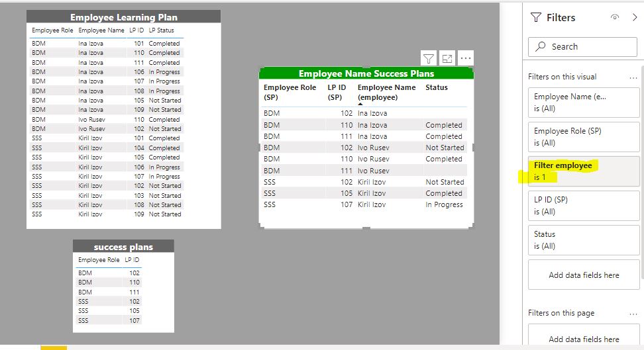Click Add data fields here under visual filters
This screenshot has height=350, width=644.
click(x=584, y=275)
